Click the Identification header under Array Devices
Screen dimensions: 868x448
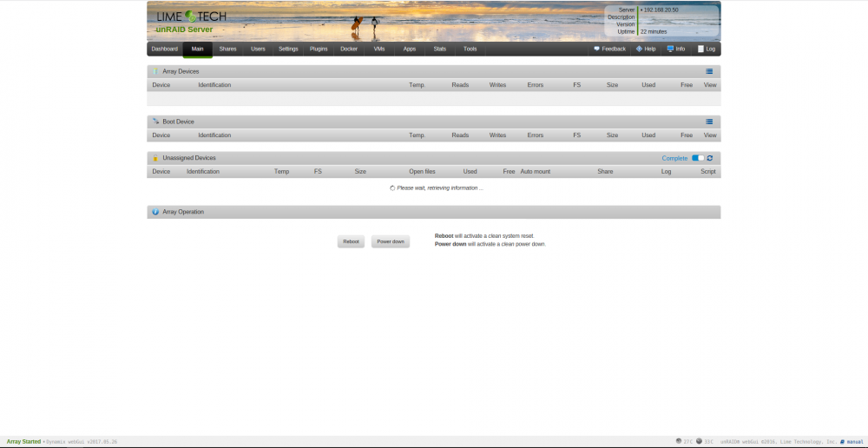(214, 85)
